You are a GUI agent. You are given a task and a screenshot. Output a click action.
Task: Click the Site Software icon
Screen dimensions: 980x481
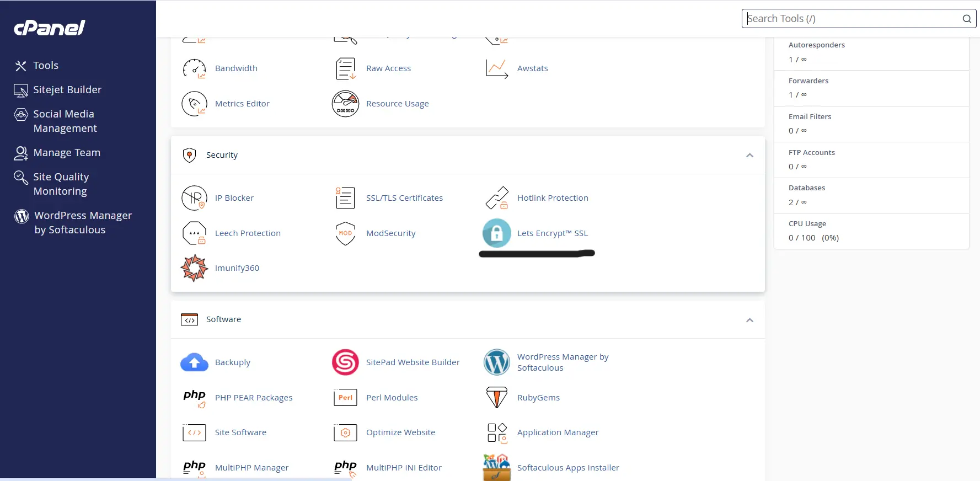point(195,433)
